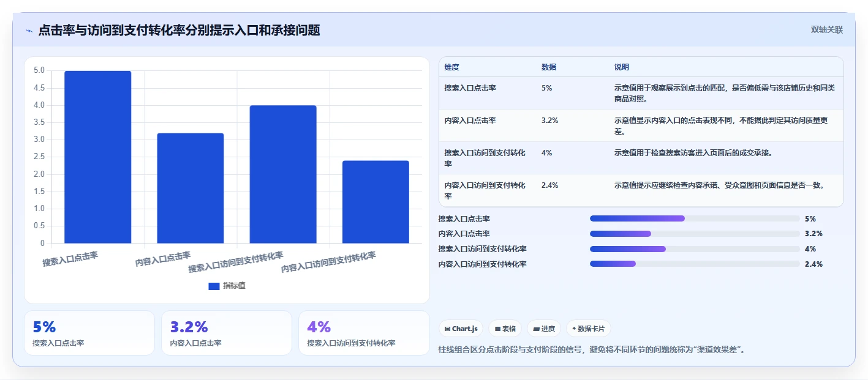The height and width of the screenshot is (380, 868).
Task: Click the chart x-axis label 搜索入口点击率
Action: click(70, 259)
